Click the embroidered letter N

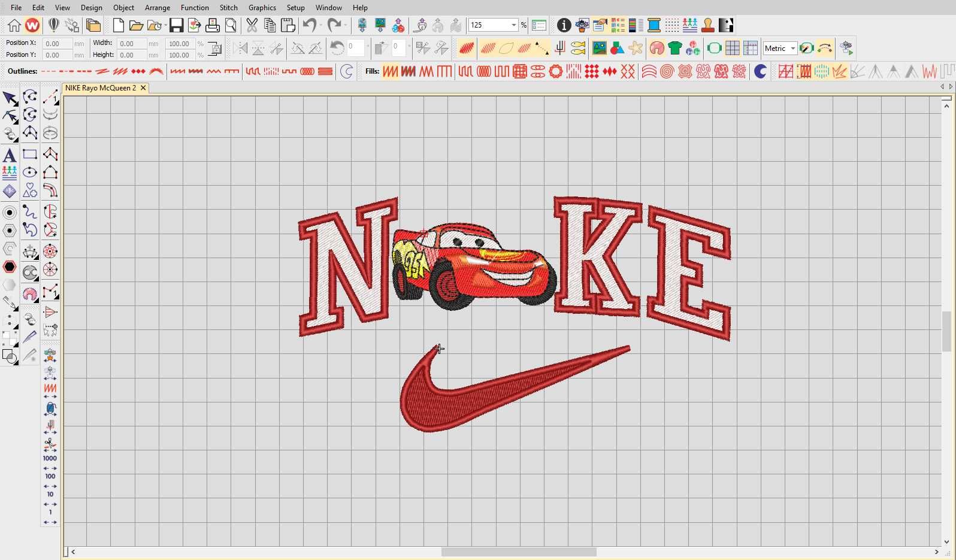tap(348, 267)
